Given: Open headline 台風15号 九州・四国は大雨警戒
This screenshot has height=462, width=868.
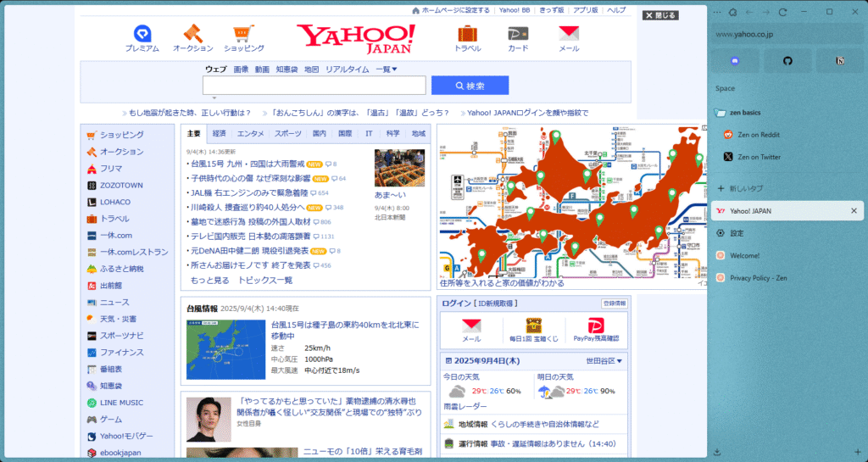Looking at the screenshot, I should pyautogui.click(x=248, y=164).
